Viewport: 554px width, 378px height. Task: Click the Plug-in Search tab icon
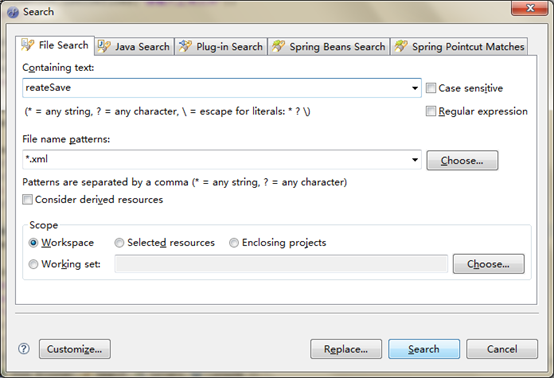(x=185, y=47)
